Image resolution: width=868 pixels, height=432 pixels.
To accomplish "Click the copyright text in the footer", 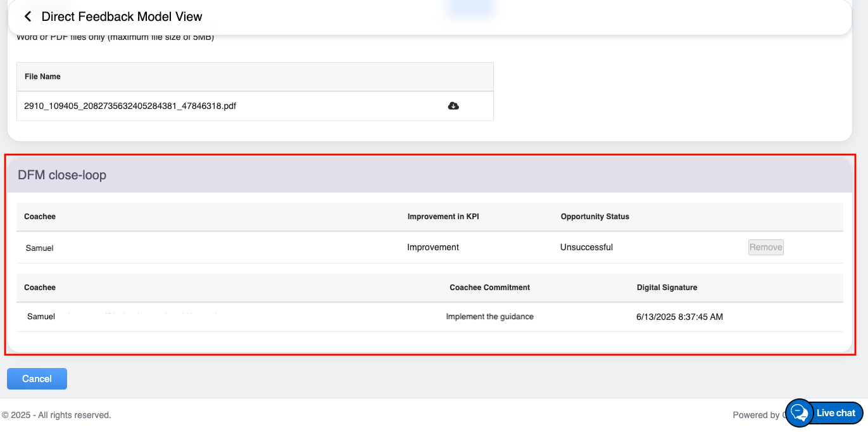I will pos(56,415).
